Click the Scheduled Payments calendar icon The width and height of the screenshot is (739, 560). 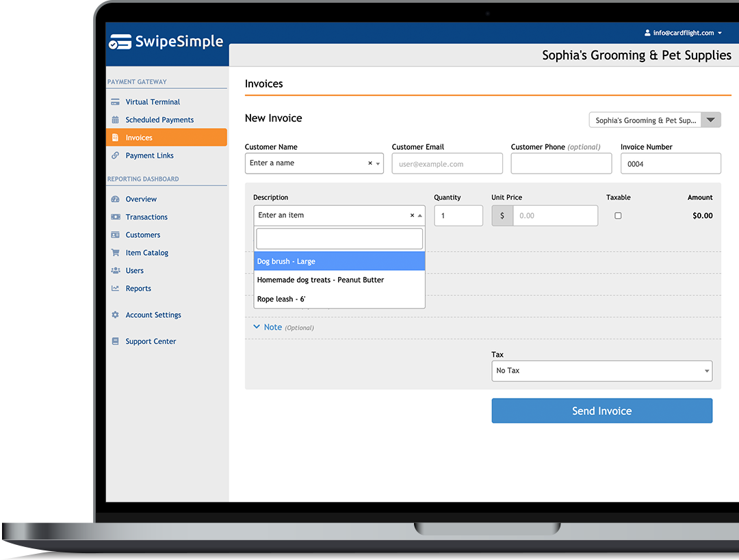pos(115,120)
